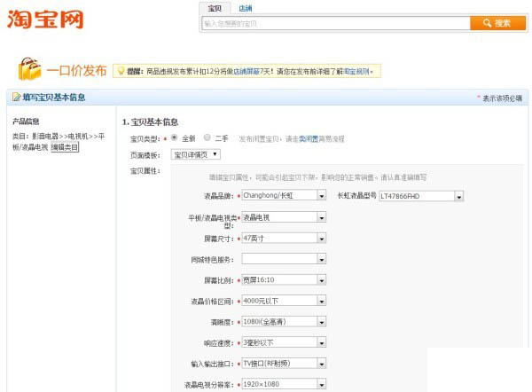Switch to the 宝贝 search tab
Viewport: 532px width, 392px height.
[x=215, y=8]
